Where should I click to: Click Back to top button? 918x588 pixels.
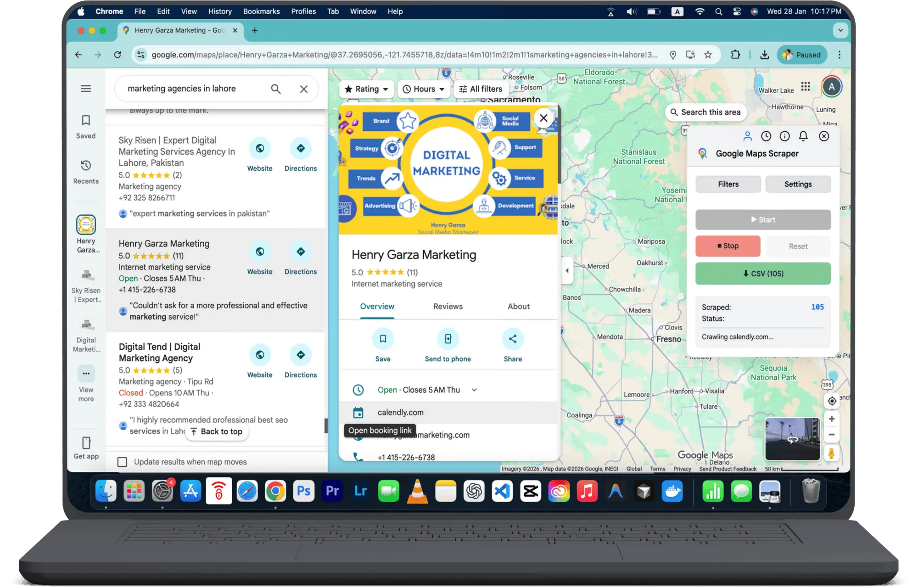click(x=216, y=431)
